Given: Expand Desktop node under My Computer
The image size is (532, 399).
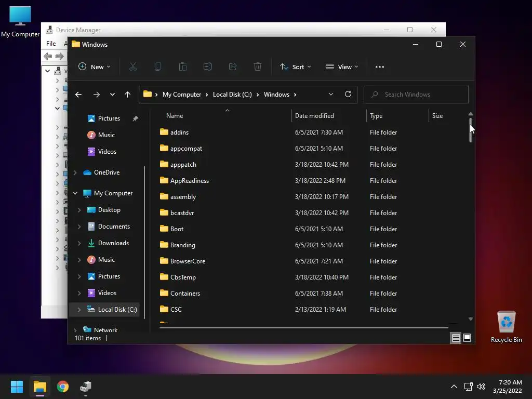Looking at the screenshot, I should (79, 210).
